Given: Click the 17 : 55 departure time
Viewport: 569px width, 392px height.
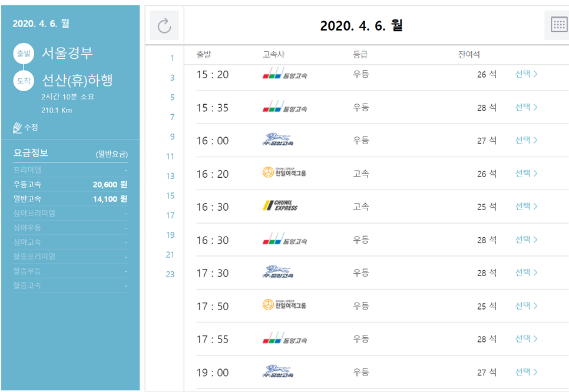Looking at the screenshot, I should coord(213,340).
